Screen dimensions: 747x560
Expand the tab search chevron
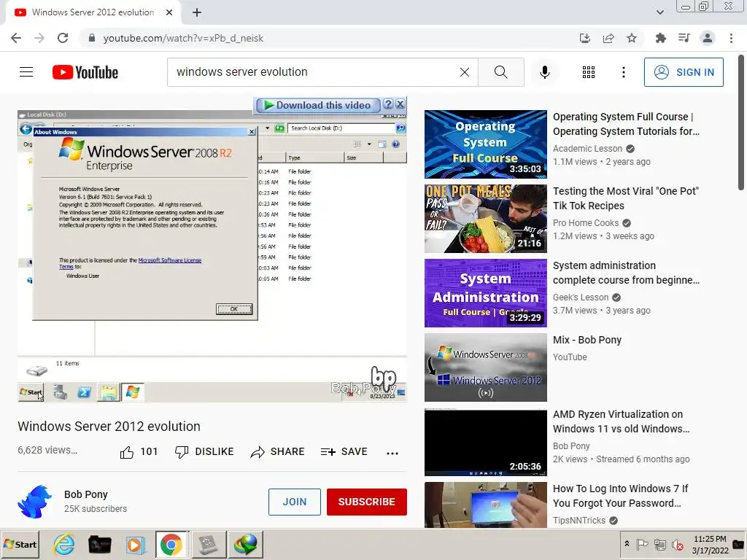pos(659,12)
